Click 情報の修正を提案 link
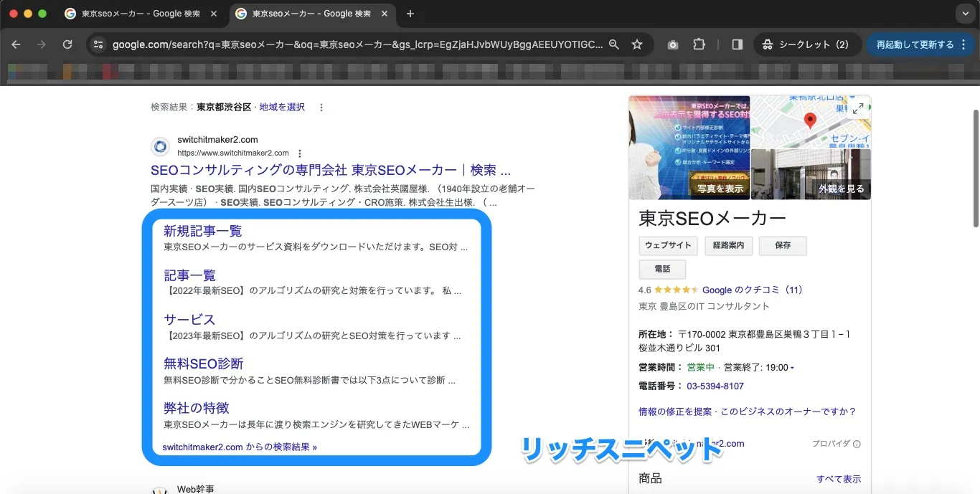Screen dimensions: 980x494 [x=675, y=412]
